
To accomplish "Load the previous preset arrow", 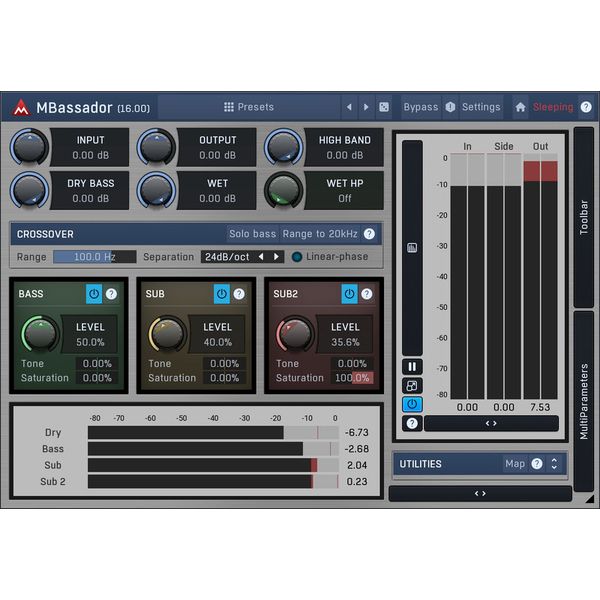I will click(x=349, y=107).
